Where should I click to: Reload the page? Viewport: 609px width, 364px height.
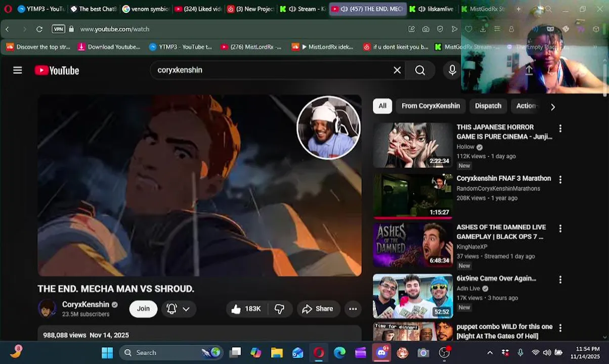point(39,29)
